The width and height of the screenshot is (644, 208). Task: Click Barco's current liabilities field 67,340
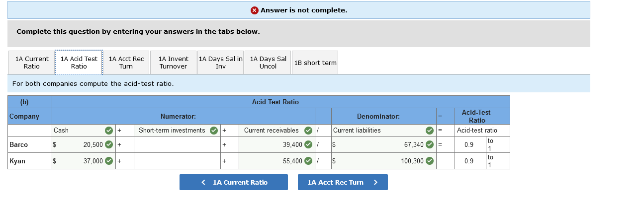[x=383, y=144]
